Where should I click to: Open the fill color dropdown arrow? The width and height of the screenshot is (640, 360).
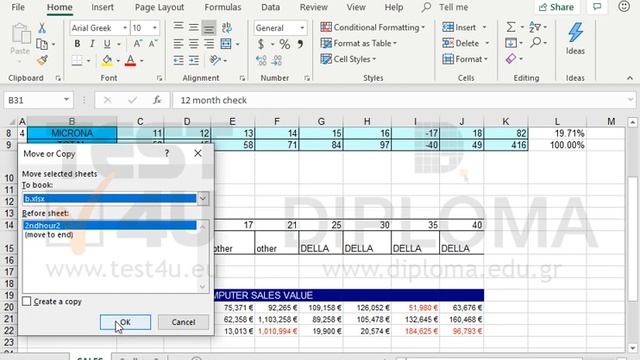coord(118,61)
